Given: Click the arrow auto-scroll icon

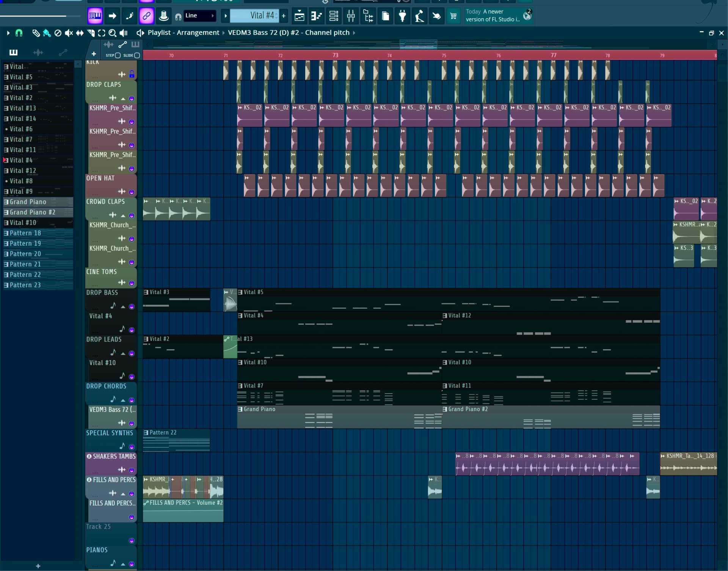Looking at the screenshot, I should click(x=112, y=16).
